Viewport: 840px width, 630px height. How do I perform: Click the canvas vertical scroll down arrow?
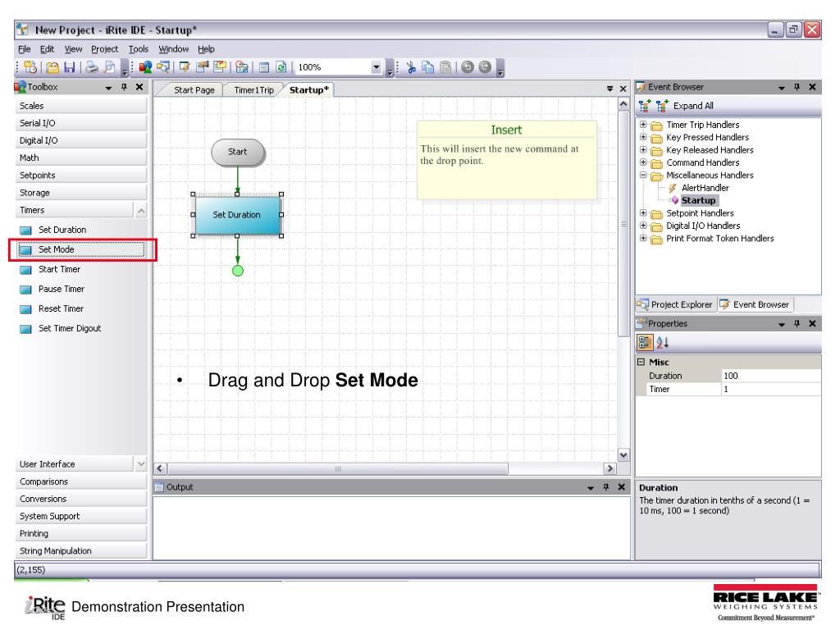coord(623,455)
